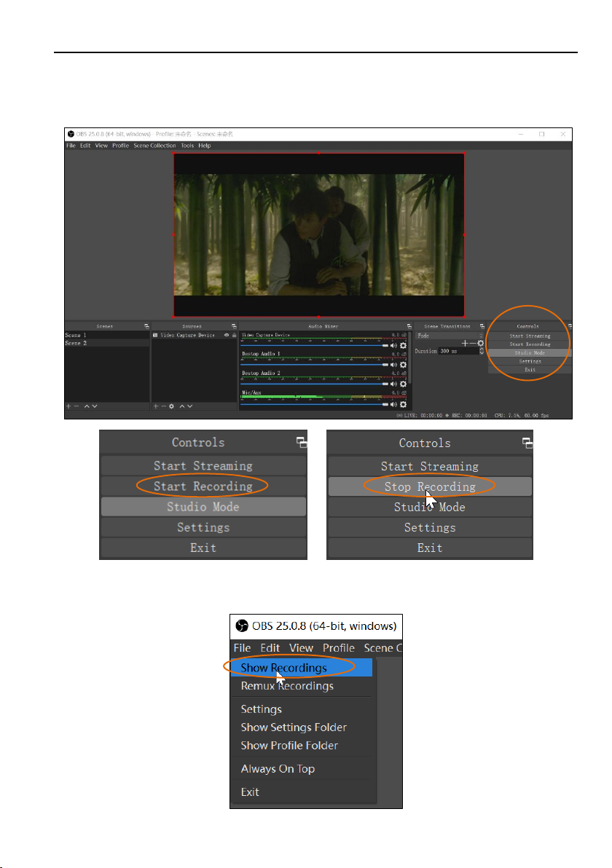Adjust Mic/Aux volume slider

click(x=314, y=405)
